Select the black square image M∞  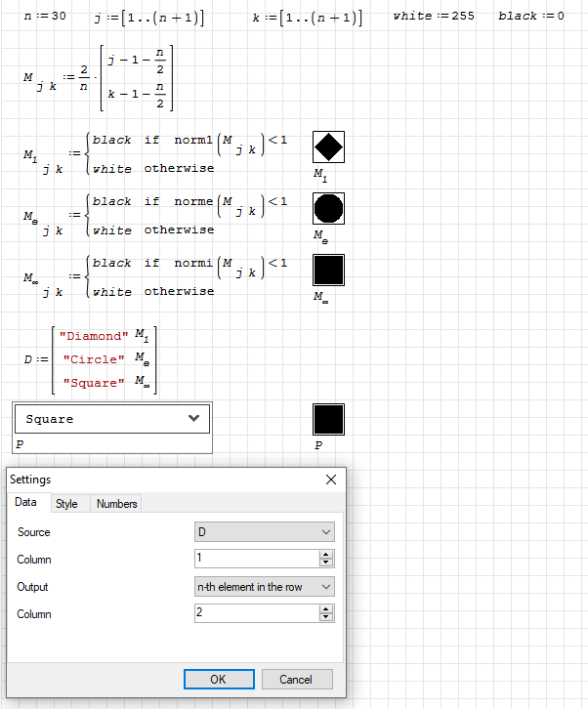[x=329, y=270]
